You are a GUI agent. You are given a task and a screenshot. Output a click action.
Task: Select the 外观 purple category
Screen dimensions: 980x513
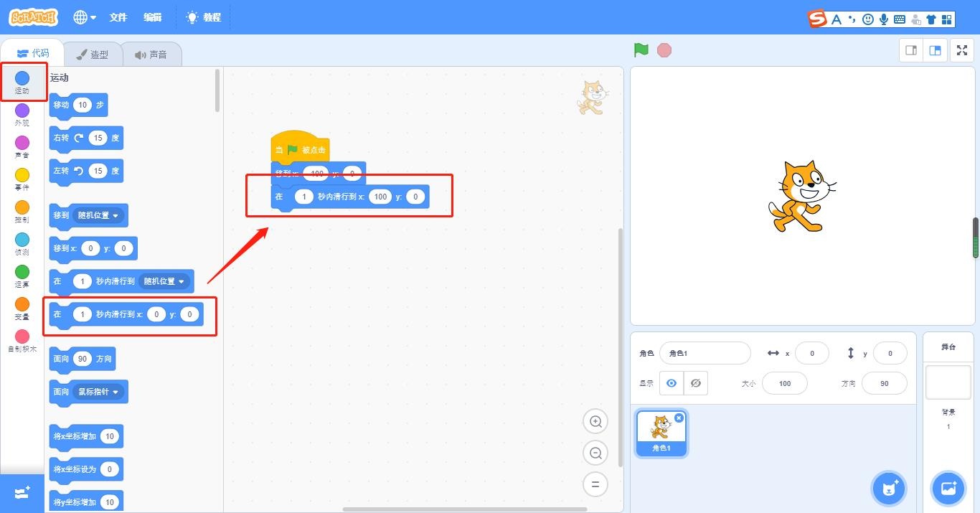click(x=22, y=114)
